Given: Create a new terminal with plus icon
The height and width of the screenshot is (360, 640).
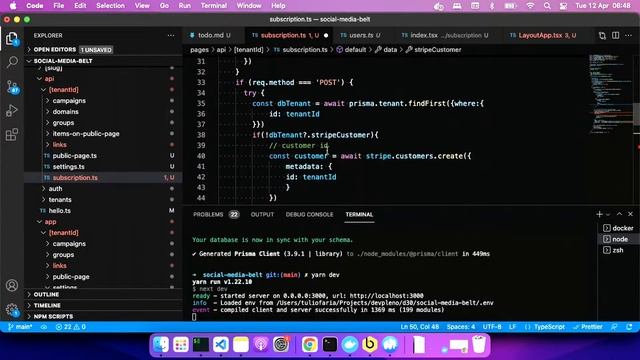Looking at the screenshot, I should [599, 214].
